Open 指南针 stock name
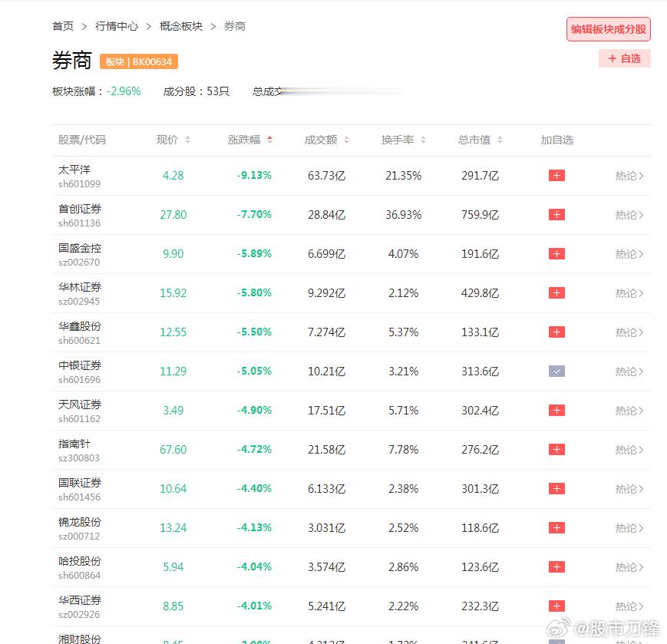The width and height of the screenshot is (667, 644). [74, 443]
